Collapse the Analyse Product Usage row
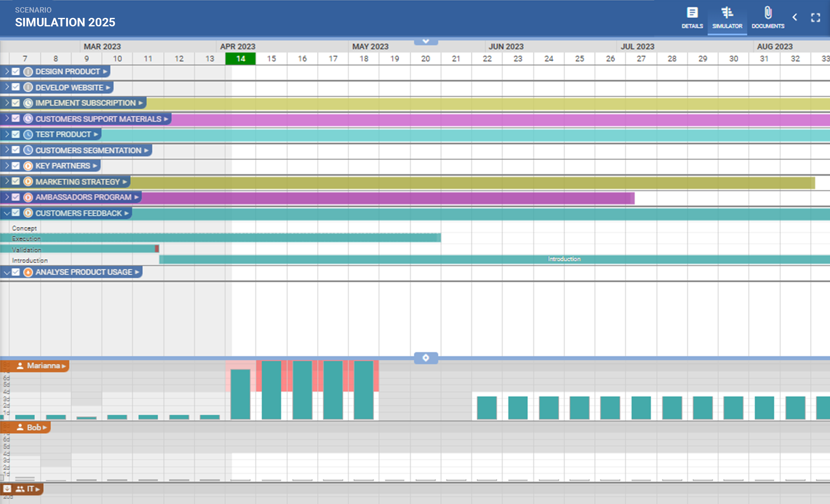 7,272
